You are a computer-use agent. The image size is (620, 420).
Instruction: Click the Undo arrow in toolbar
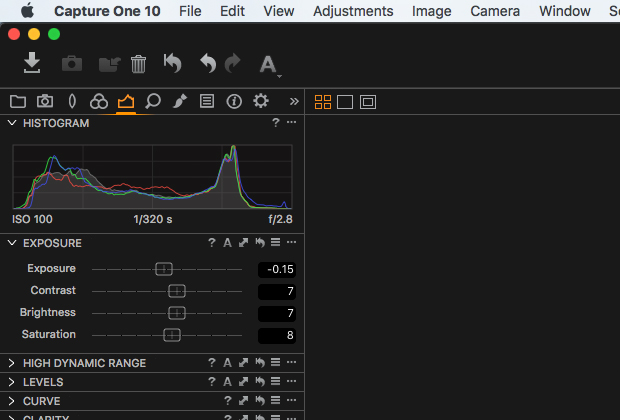tap(208, 63)
